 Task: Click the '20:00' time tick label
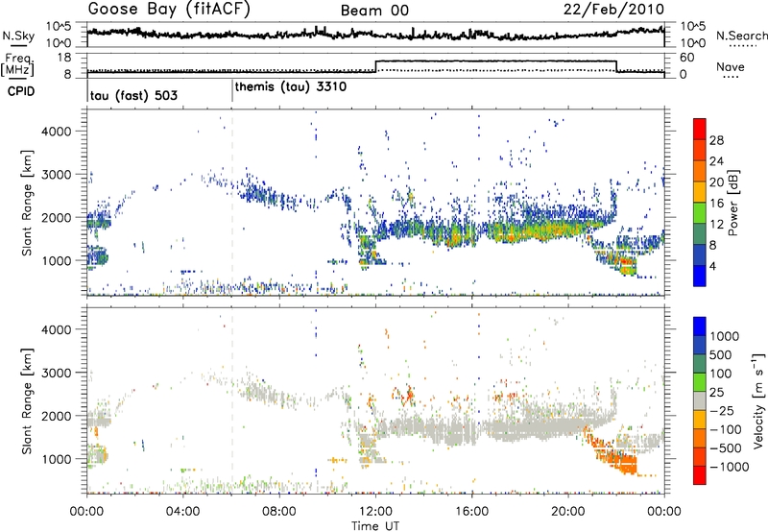click(x=567, y=512)
